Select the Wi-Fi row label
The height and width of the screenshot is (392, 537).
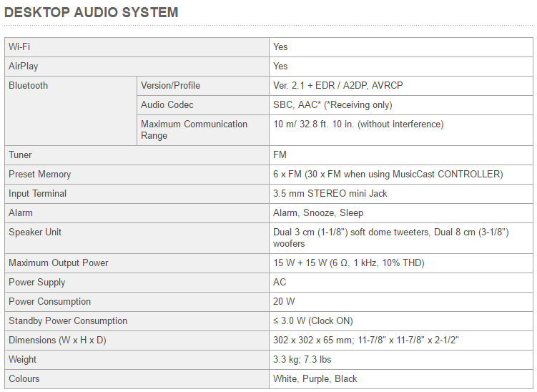coord(19,46)
